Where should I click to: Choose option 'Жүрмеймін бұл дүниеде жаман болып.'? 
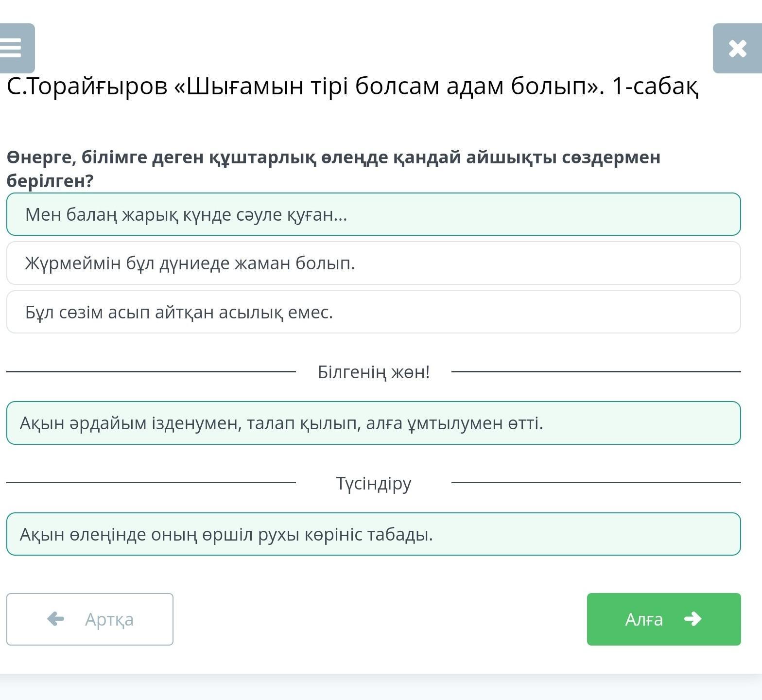pyautogui.click(x=373, y=263)
